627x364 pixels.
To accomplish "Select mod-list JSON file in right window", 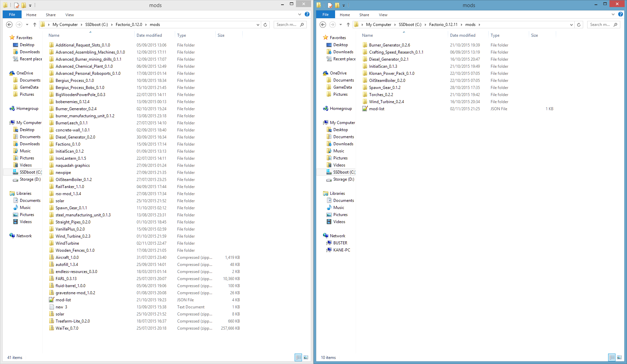I will pos(377,109).
